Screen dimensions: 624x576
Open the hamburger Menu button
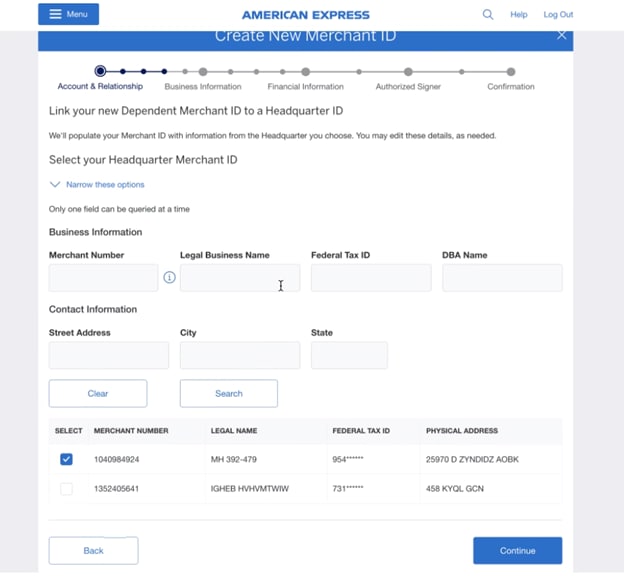(x=68, y=15)
